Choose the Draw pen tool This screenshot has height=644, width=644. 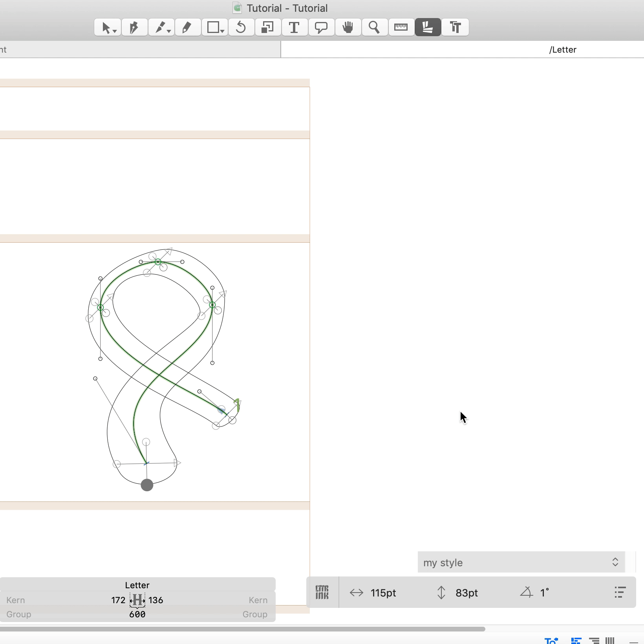click(135, 27)
